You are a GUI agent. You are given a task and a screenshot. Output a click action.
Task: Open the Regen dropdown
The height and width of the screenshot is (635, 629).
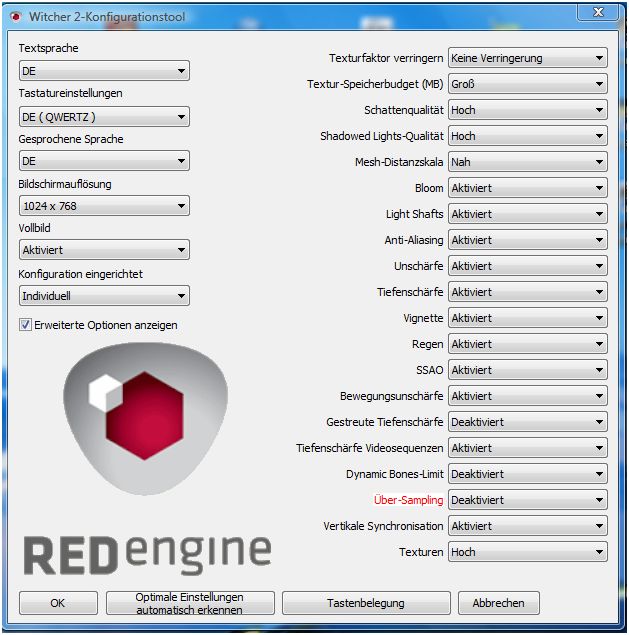(528, 344)
